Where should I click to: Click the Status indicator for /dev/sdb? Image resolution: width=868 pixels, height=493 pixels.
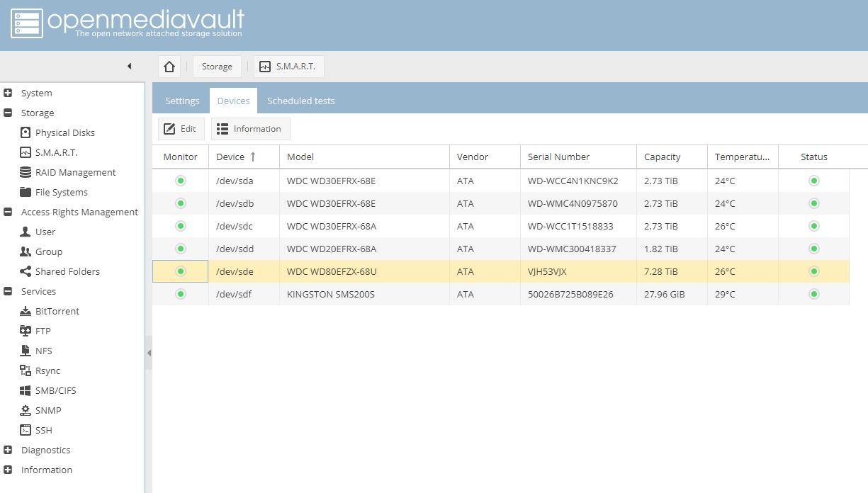point(813,203)
